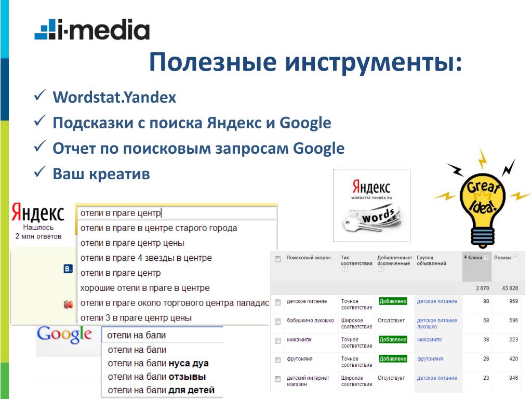Click Полезные инструменты heading
This screenshot has width=532, height=399.
tap(305, 62)
